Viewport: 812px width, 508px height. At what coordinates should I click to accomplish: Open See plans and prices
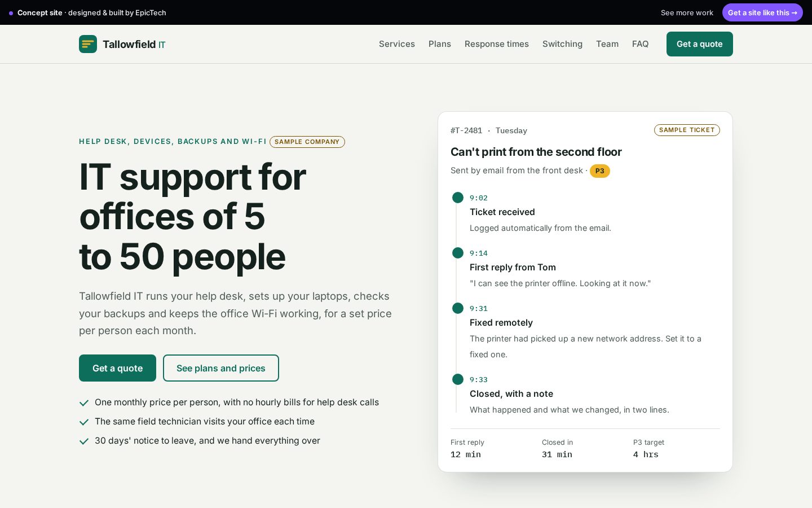(x=221, y=368)
